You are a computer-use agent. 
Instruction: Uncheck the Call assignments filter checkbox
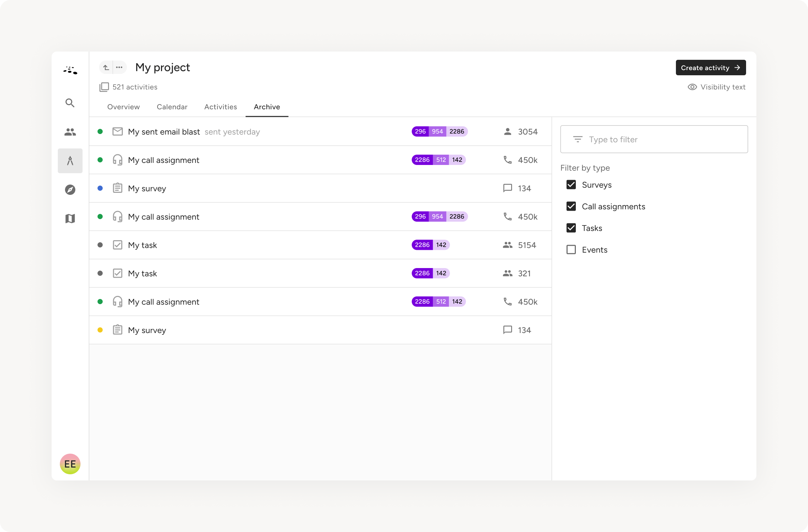(571, 207)
